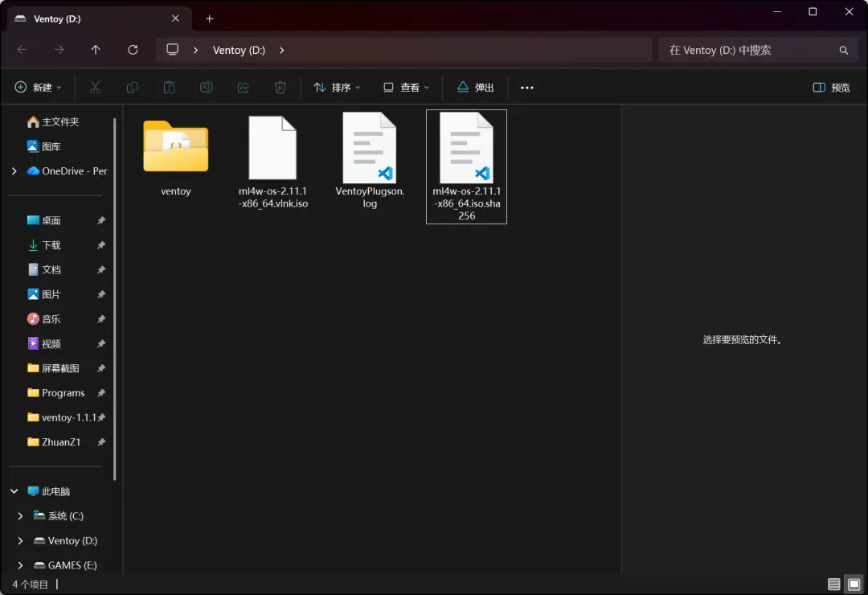This screenshot has width=868, height=595.
Task: Click chevron before Ventoy (D:) in address bar
Action: pyautogui.click(x=195, y=51)
